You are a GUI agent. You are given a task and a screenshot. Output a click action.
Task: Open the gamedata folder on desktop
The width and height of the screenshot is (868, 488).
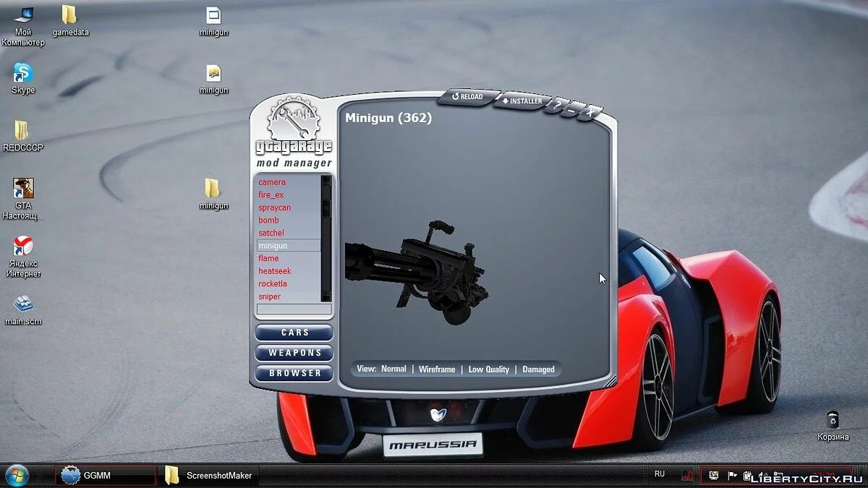pos(69,16)
